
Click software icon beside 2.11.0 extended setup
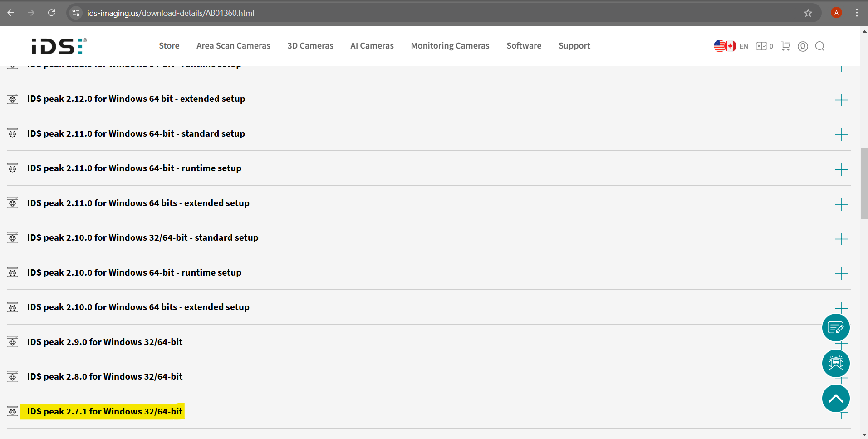point(13,203)
